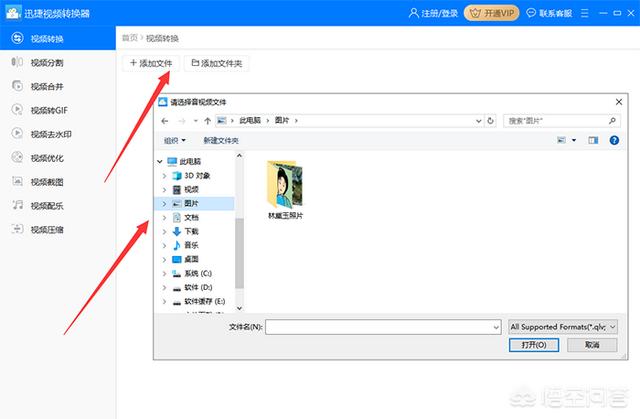
Task: Click the 取消 button
Action: pyautogui.click(x=592, y=345)
